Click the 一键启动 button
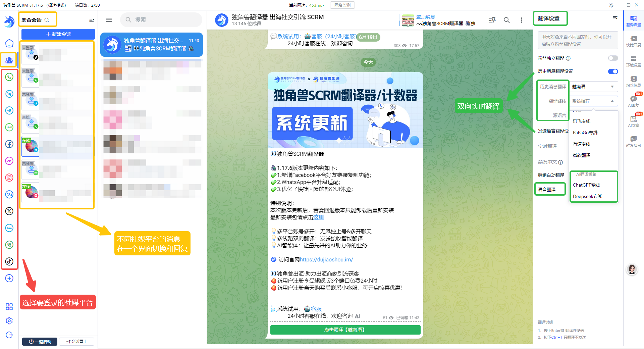 pos(40,342)
